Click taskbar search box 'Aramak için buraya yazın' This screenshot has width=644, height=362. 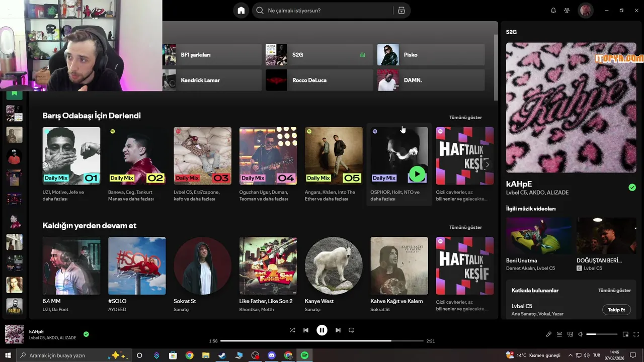(x=73, y=355)
